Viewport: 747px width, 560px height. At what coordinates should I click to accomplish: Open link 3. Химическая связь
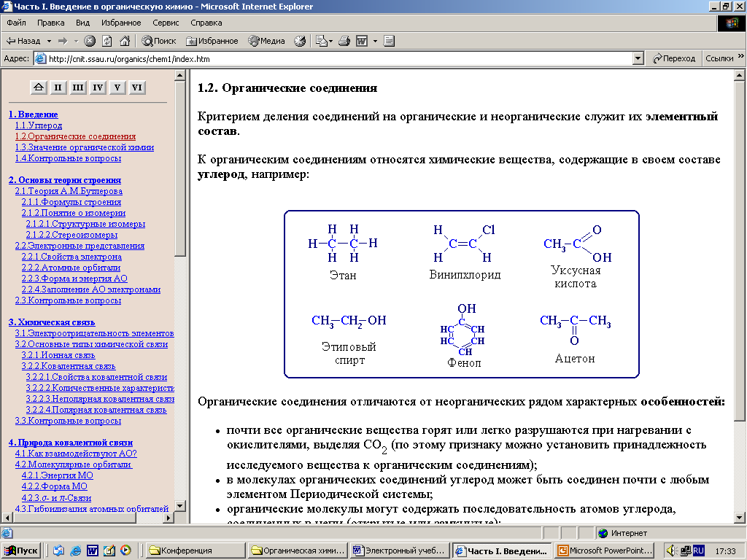(52, 322)
